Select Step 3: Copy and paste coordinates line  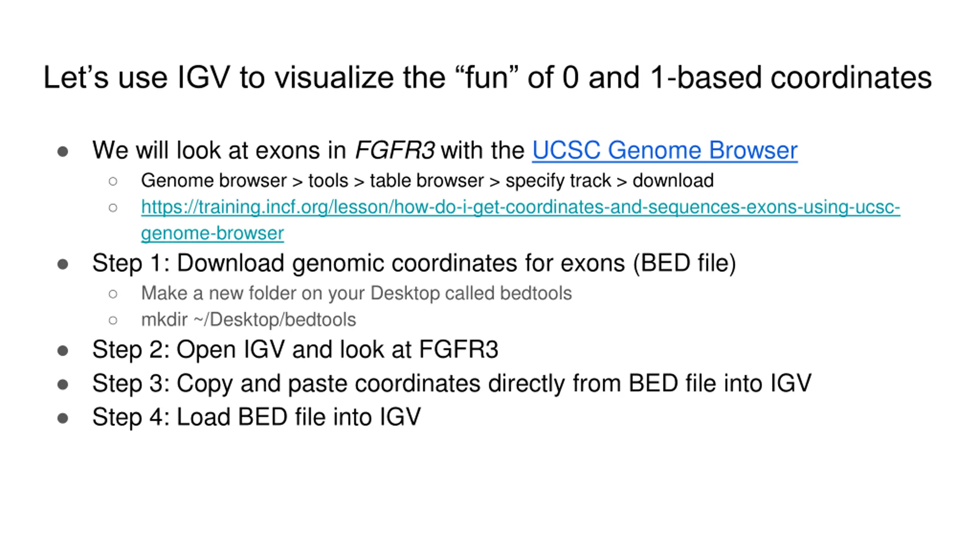pos(452,383)
